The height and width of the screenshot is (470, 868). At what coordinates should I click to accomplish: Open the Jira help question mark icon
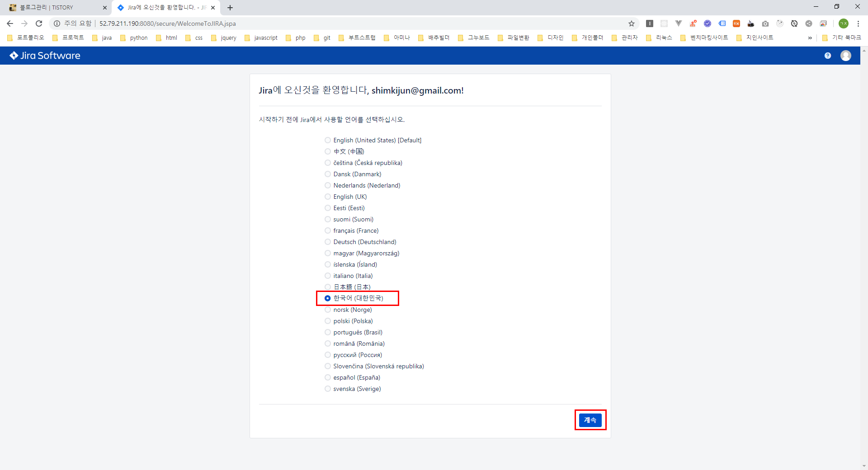point(827,56)
